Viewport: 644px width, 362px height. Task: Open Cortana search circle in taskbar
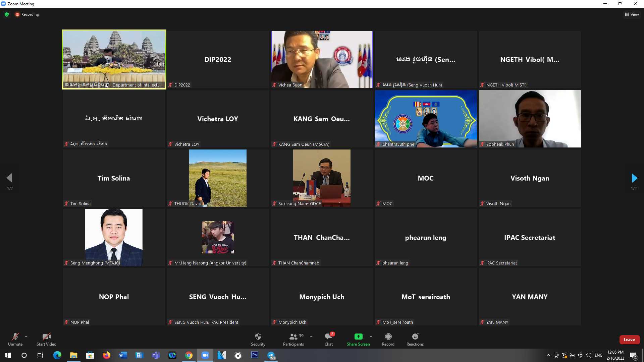(x=24, y=355)
